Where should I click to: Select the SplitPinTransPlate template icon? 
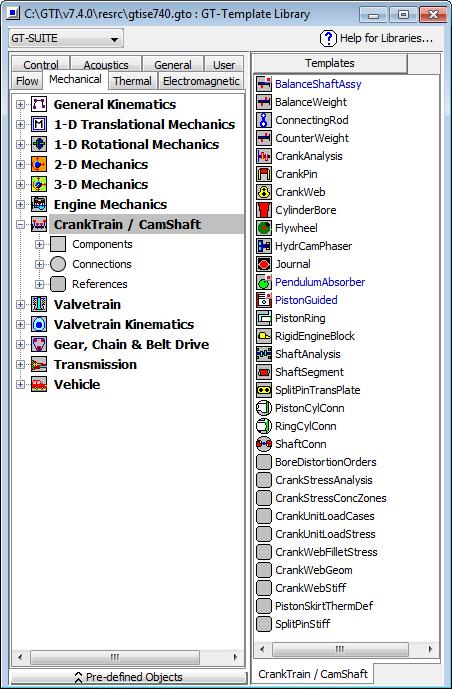pyautogui.click(x=264, y=390)
